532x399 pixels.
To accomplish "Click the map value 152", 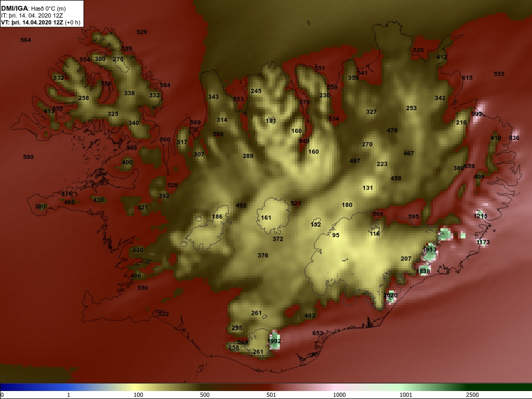I will pyautogui.click(x=315, y=225).
